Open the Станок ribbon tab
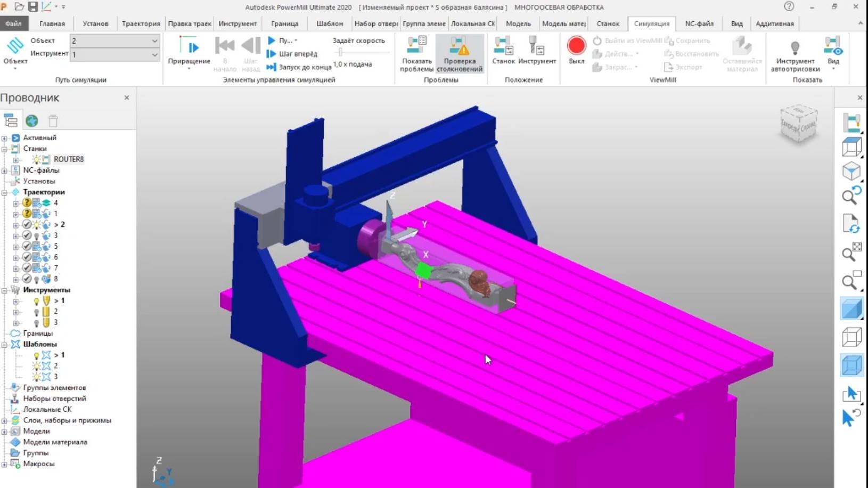 click(x=608, y=23)
